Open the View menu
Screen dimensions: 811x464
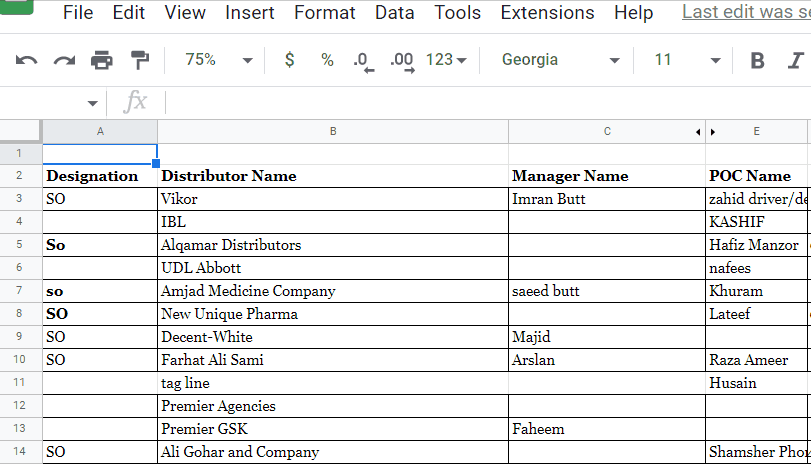(185, 12)
